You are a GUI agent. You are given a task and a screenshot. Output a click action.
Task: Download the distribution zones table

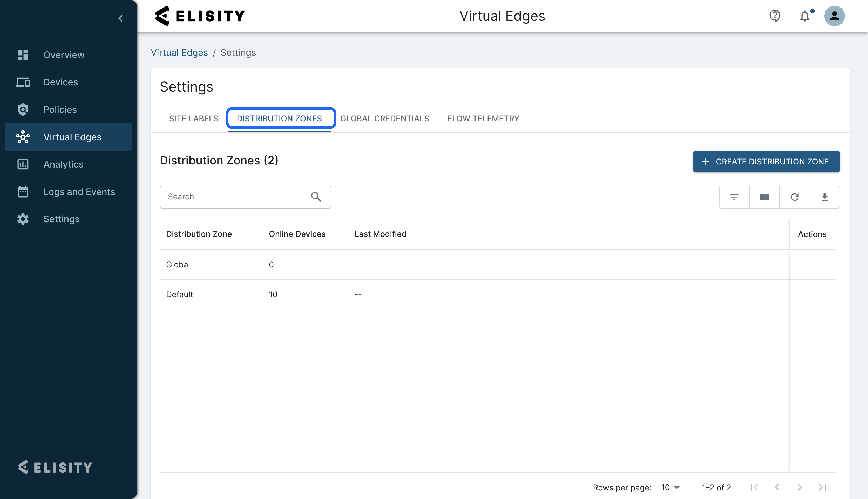[x=825, y=197]
